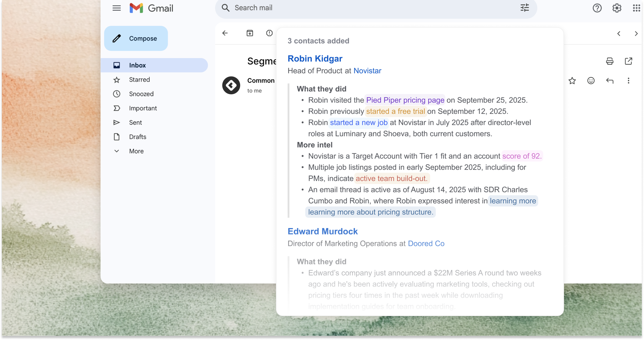Open search options filter icon
This screenshot has width=644, height=340.
tap(525, 8)
